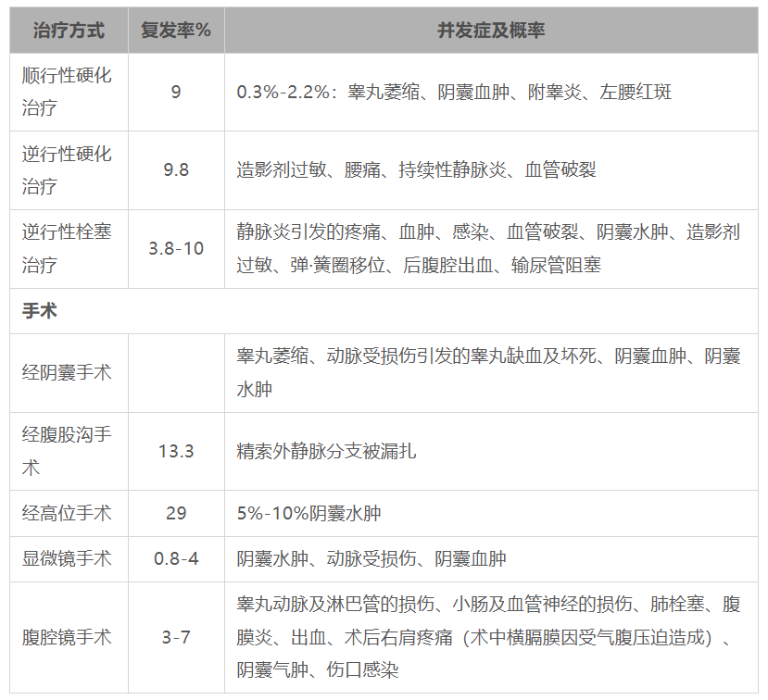
Task: Click the 治疗方式 column header
Action: coord(69,31)
